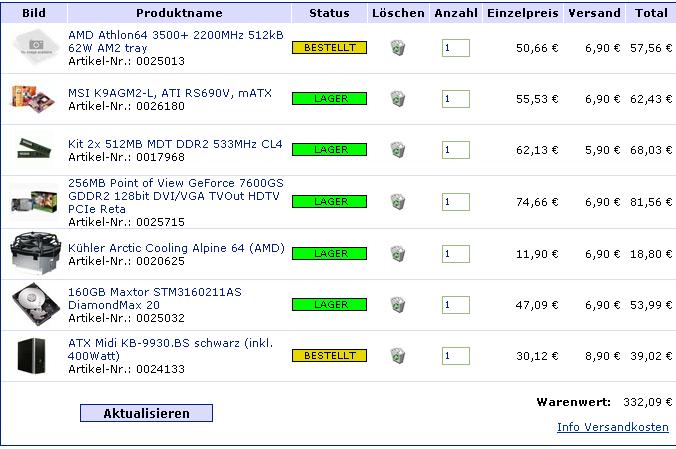Click the Warenwert value 332,09 €
Viewport: 676px width, 449px height.
coord(648,402)
